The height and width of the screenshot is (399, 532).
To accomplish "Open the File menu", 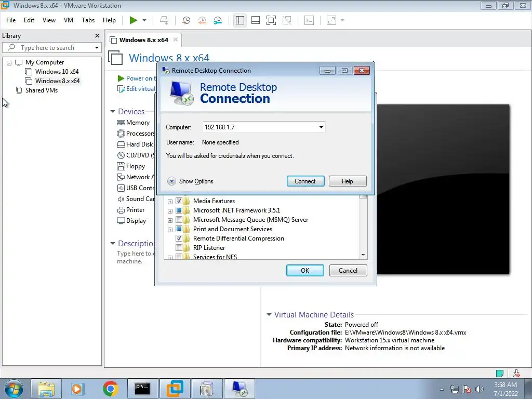I will [11, 20].
